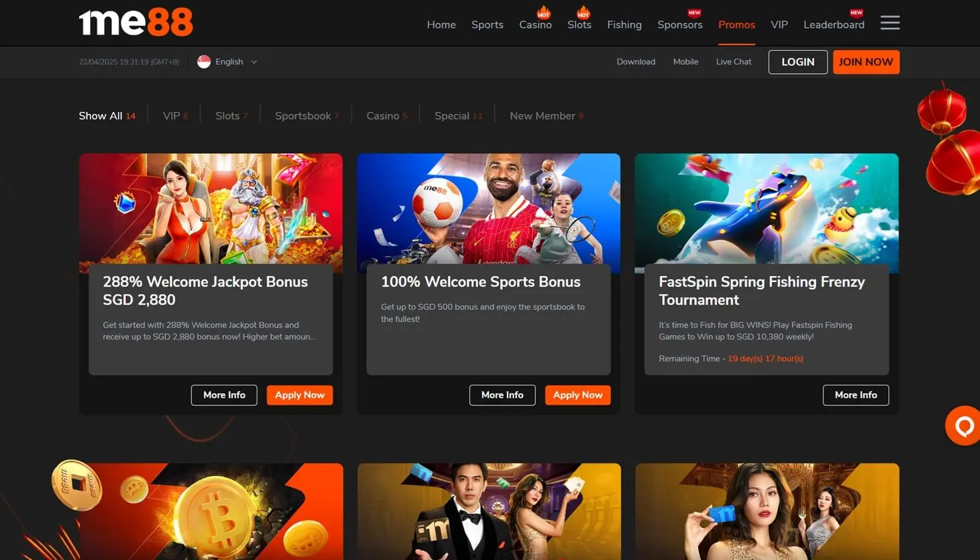Switch to the New Member filter tab
The width and height of the screenshot is (980, 560).
[x=543, y=116]
